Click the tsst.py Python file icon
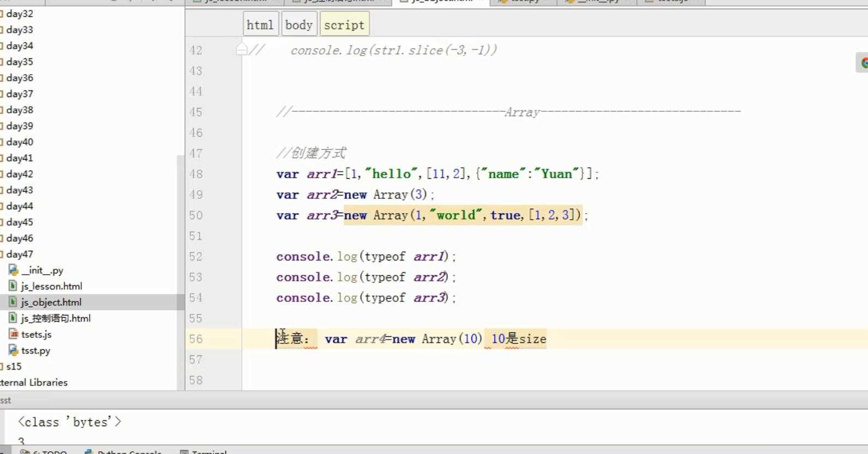This screenshot has width=868, height=454. [x=13, y=350]
